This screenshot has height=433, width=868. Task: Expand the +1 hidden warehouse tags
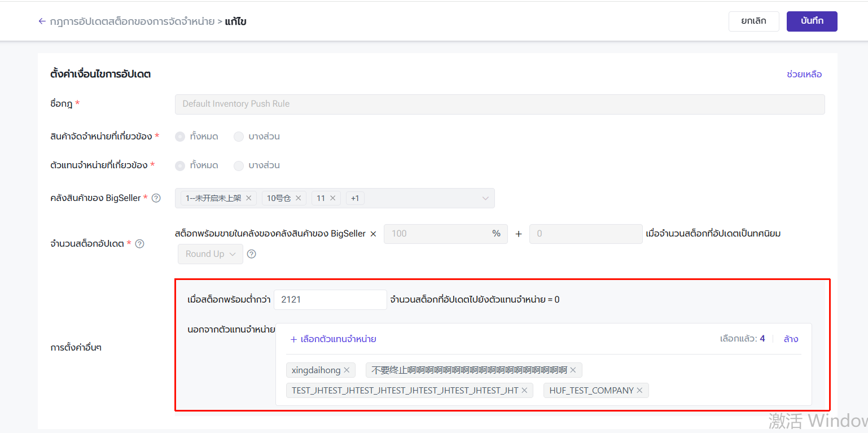click(355, 198)
